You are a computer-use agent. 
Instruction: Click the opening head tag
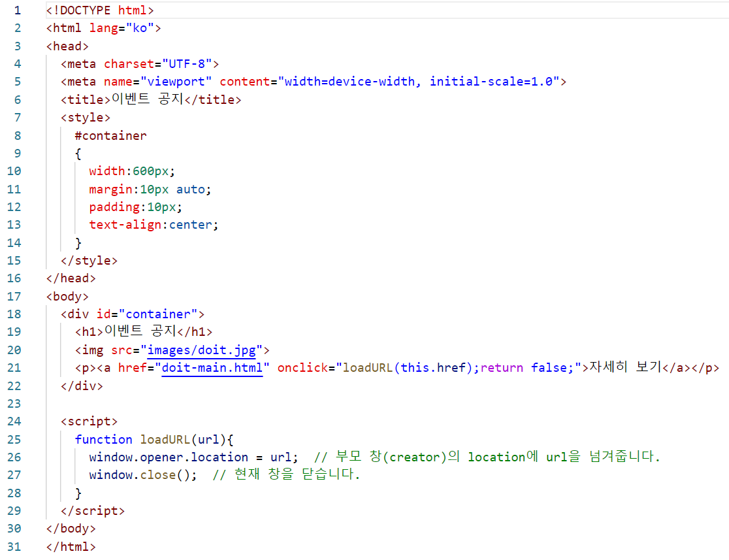click(x=67, y=46)
